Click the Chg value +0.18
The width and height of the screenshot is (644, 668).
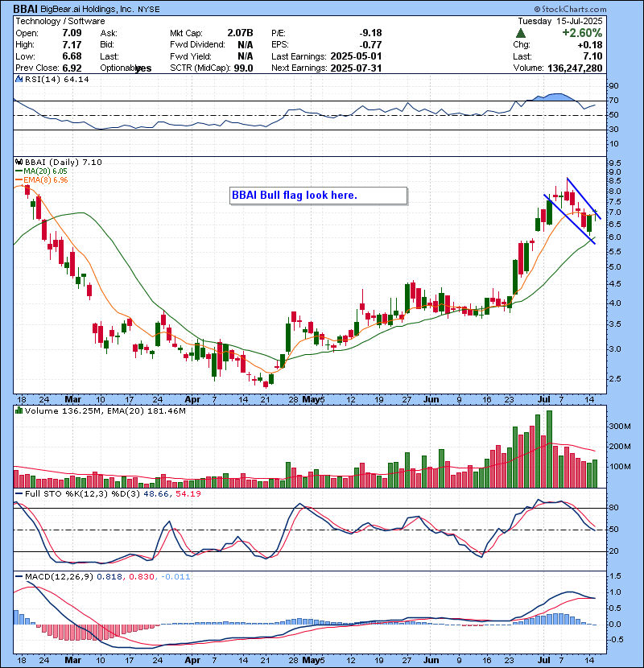pos(590,45)
